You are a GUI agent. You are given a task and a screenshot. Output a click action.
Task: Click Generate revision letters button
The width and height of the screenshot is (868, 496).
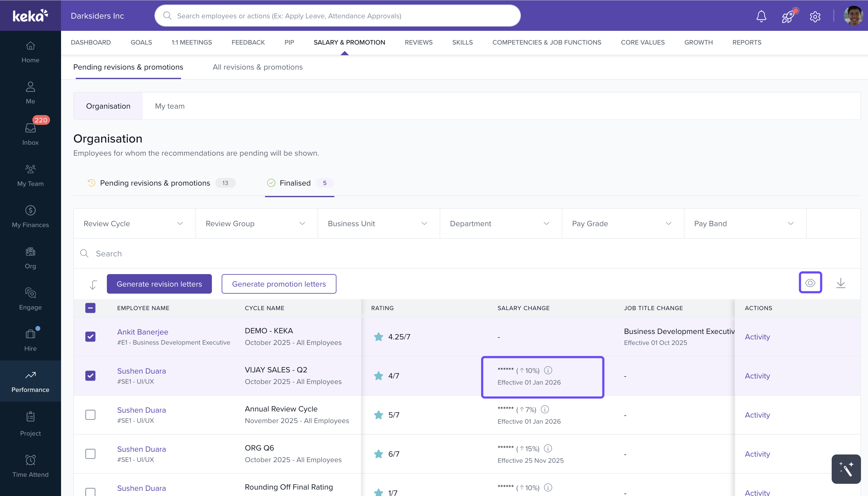(159, 284)
